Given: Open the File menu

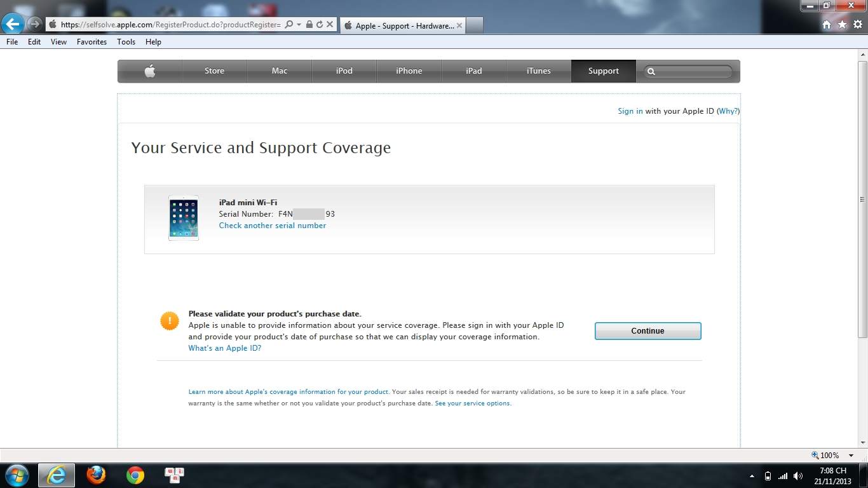Looking at the screenshot, I should click(x=12, y=42).
